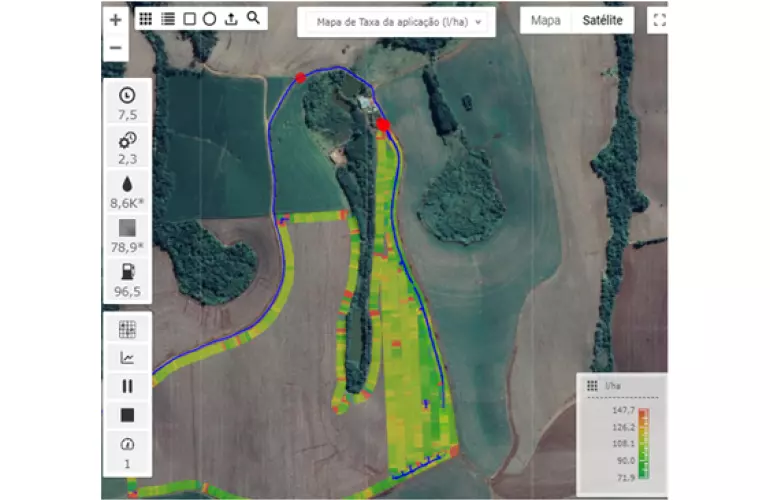Toggle the droplet volume stat 8,6K
770x500 pixels.
point(127,191)
